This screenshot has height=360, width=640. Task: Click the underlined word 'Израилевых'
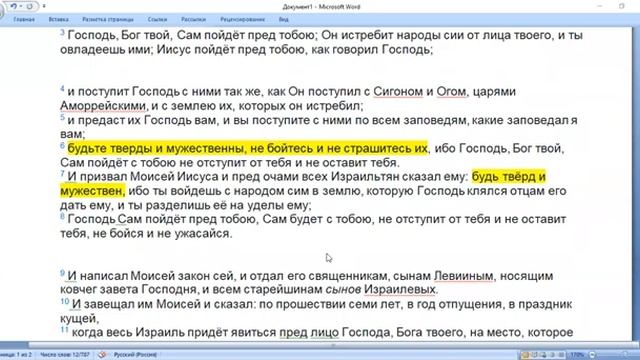[x=400, y=289]
